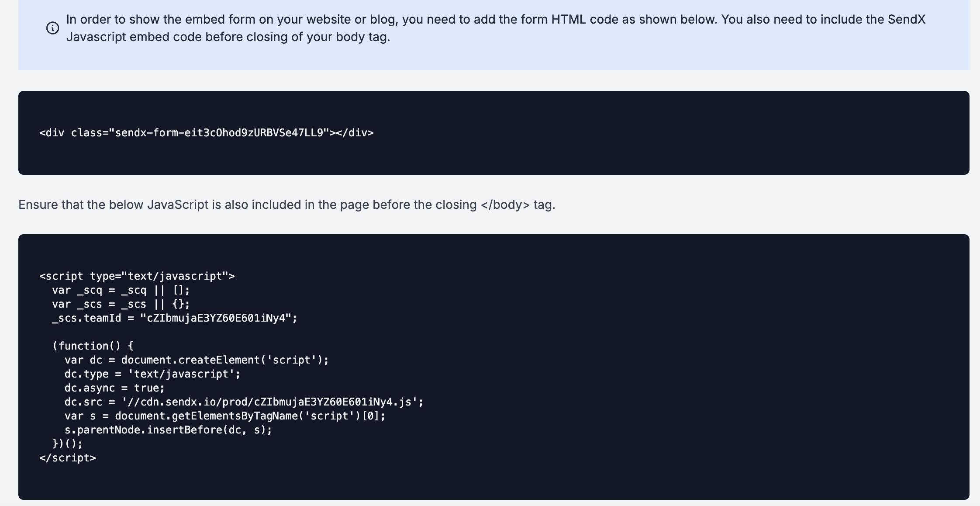Click the getElementsByTagName('script')[0] line
Screen dimensions: 980x506
225,416
